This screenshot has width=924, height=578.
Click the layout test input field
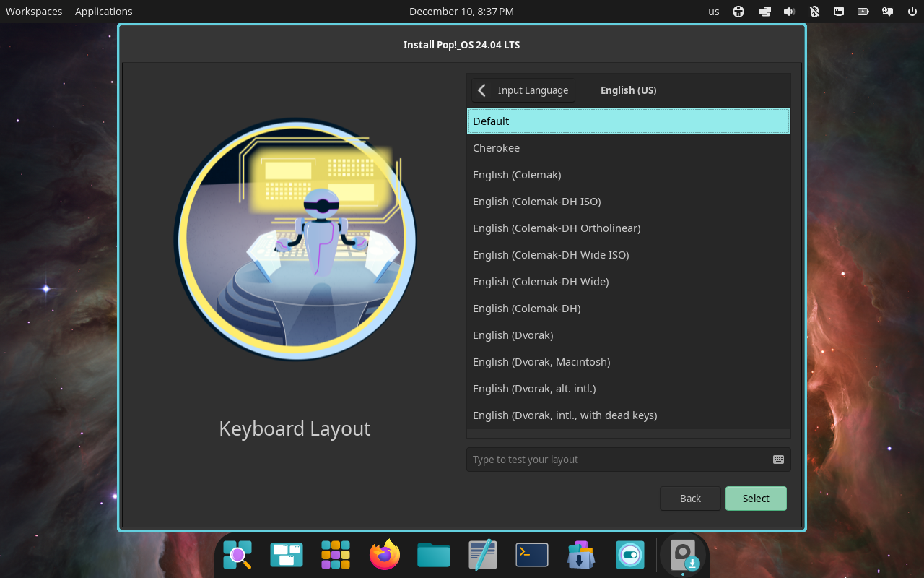[614, 459]
